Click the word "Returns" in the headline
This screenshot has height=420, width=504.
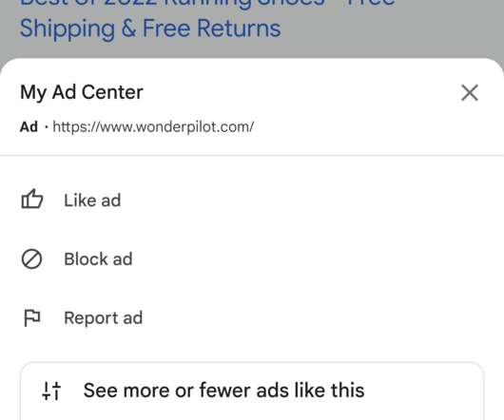pos(239,29)
